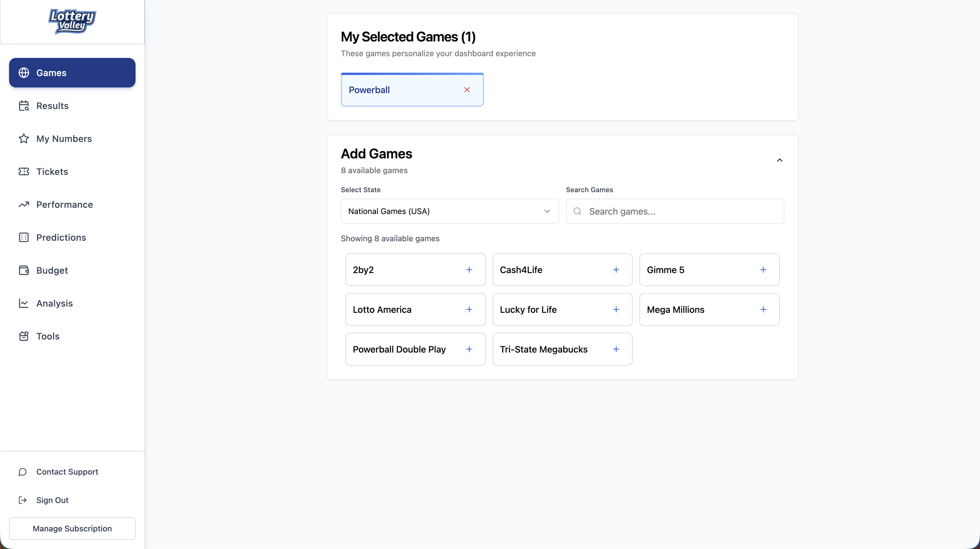The width and height of the screenshot is (980, 549).
Task: Open the Select State dropdown
Action: point(449,211)
